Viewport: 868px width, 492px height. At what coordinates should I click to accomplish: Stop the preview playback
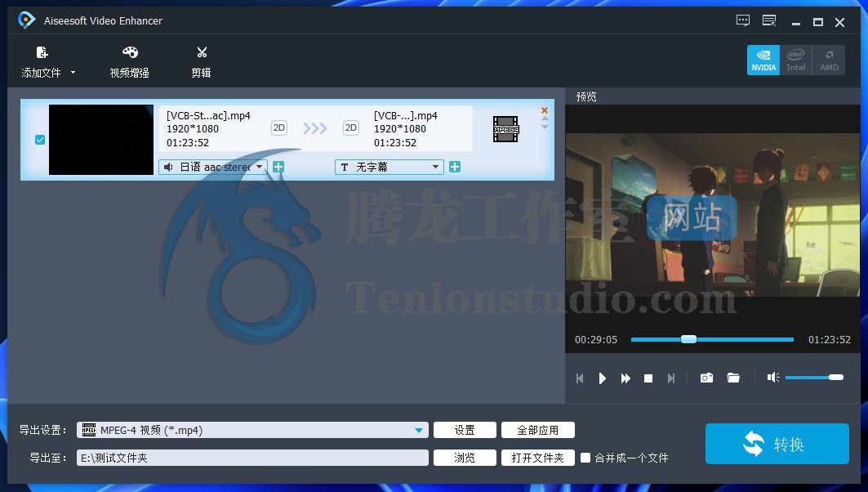[x=648, y=378]
